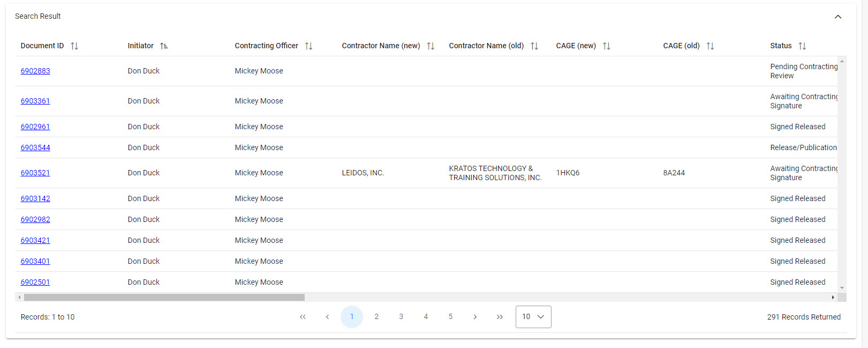868x348 pixels.
Task: Switch to page 5 of results
Action: click(x=450, y=317)
